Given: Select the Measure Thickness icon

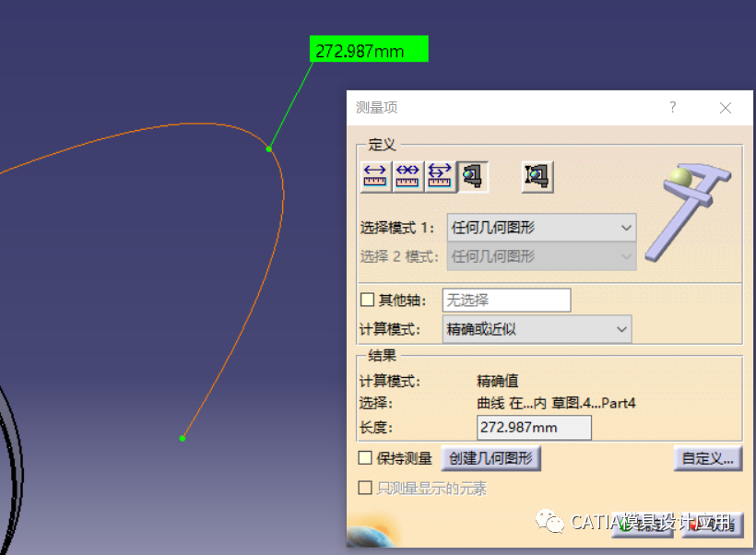Looking at the screenshot, I should (537, 175).
